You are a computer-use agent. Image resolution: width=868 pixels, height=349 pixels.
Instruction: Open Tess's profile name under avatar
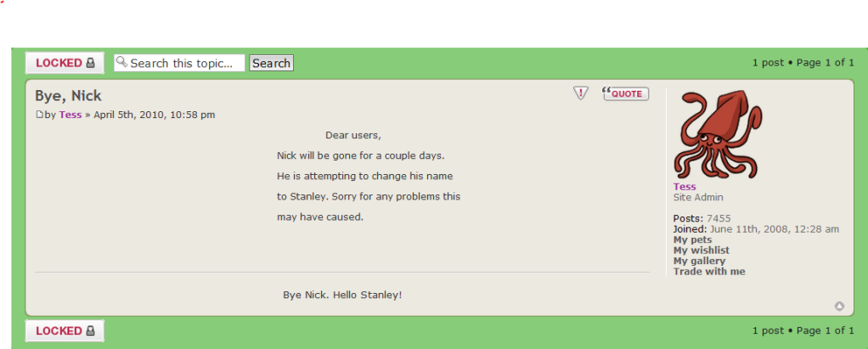(x=685, y=187)
